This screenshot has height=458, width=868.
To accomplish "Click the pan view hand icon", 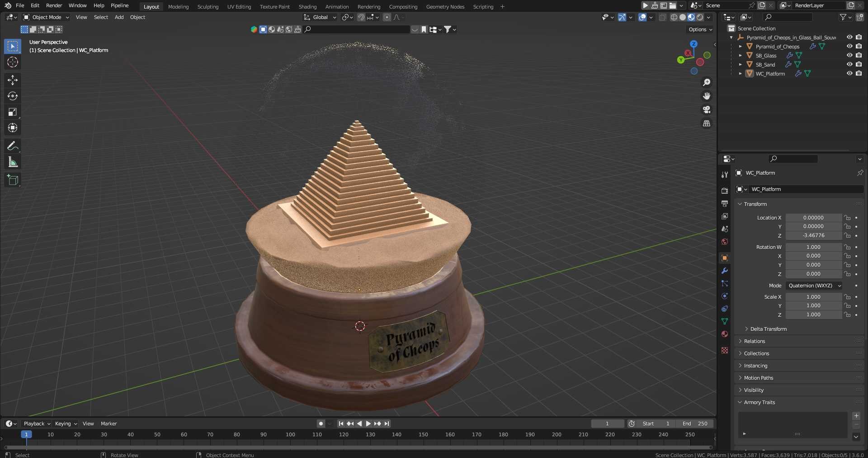I will (x=707, y=96).
